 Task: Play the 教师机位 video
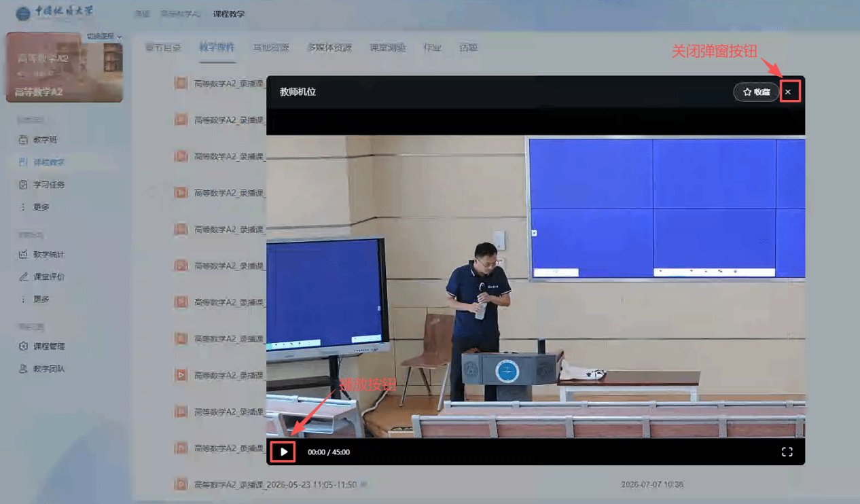click(284, 452)
